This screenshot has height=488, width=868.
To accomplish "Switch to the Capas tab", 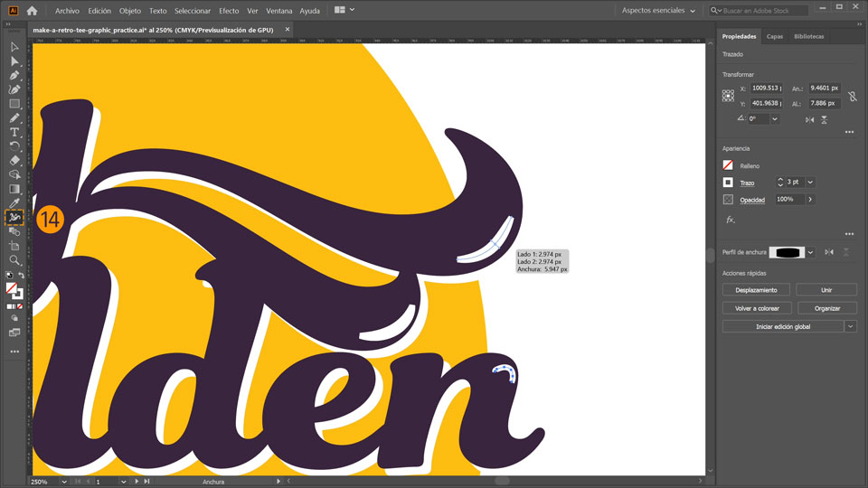I will pyautogui.click(x=775, y=36).
